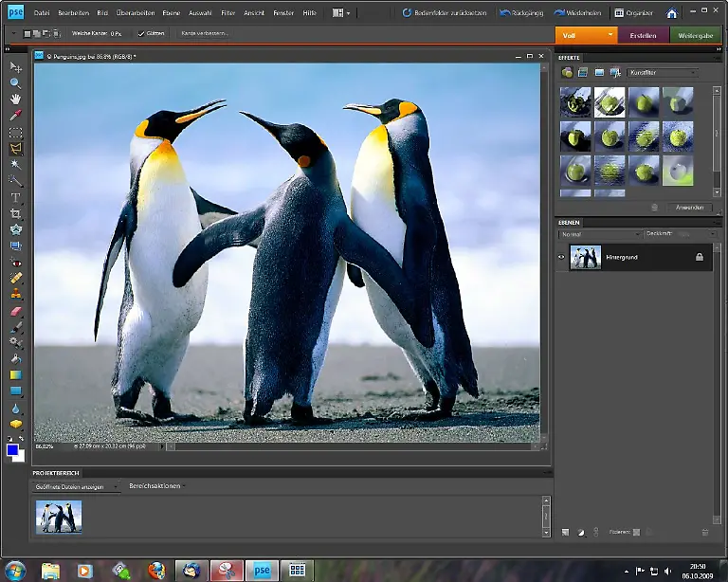This screenshot has height=582, width=728.
Task: Click the lock icon on Hintergrund layer
Action: [x=700, y=257]
